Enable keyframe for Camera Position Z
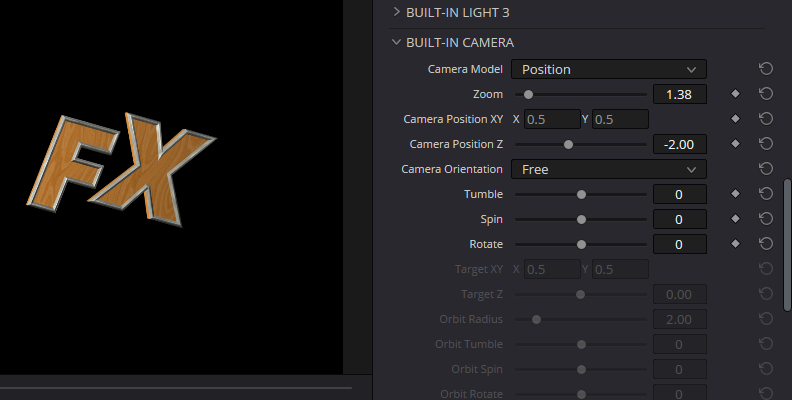The height and width of the screenshot is (400, 792). click(x=735, y=144)
